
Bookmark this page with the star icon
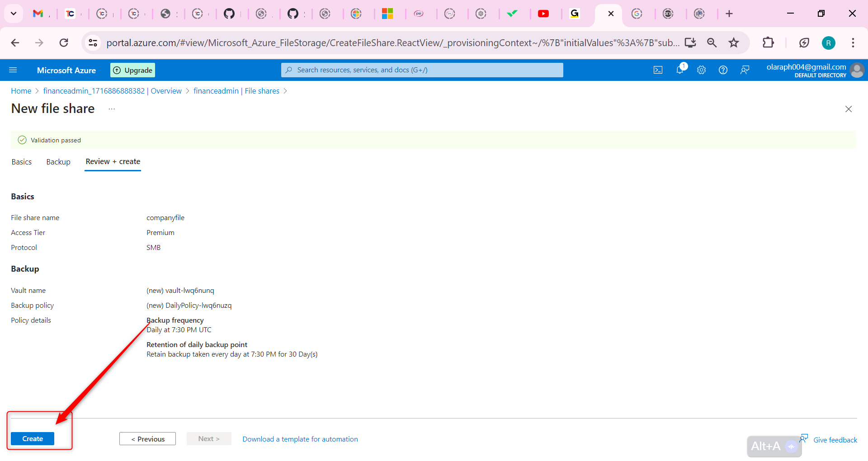click(x=734, y=43)
